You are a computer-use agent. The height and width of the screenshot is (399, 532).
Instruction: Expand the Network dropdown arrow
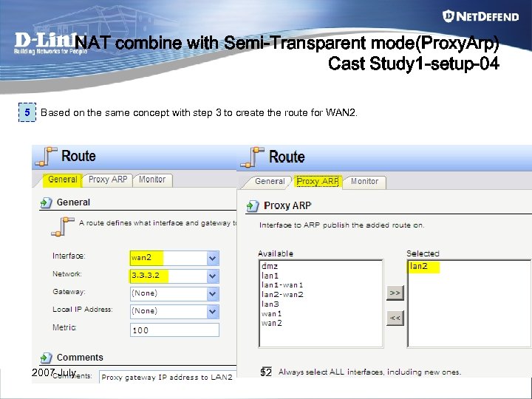click(213, 276)
